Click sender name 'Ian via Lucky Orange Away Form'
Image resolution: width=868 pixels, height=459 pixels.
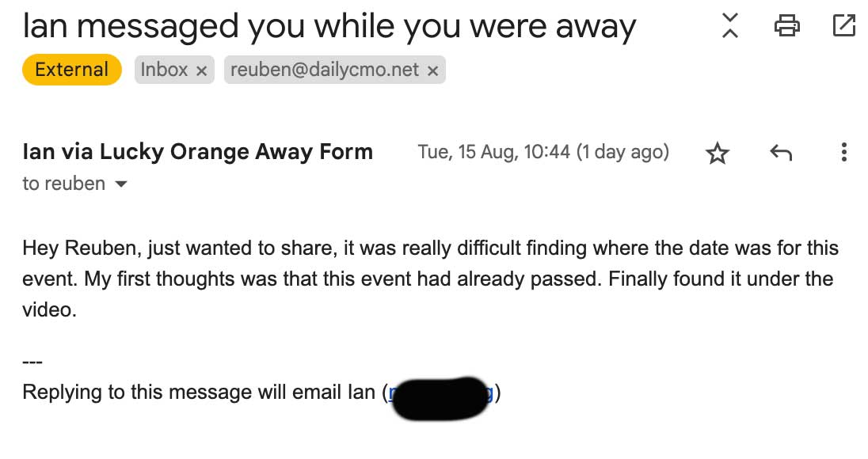click(x=197, y=151)
